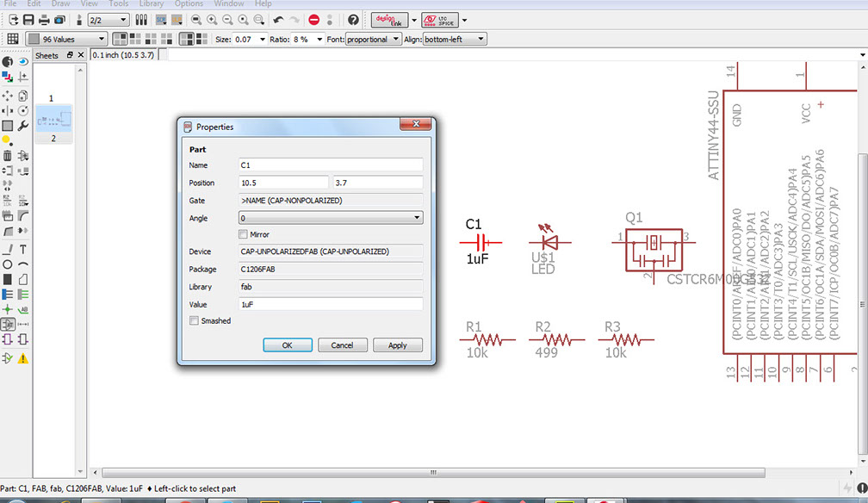Click Apply in Properties dialog
Image resolution: width=868 pixels, height=503 pixels.
[x=398, y=345]
